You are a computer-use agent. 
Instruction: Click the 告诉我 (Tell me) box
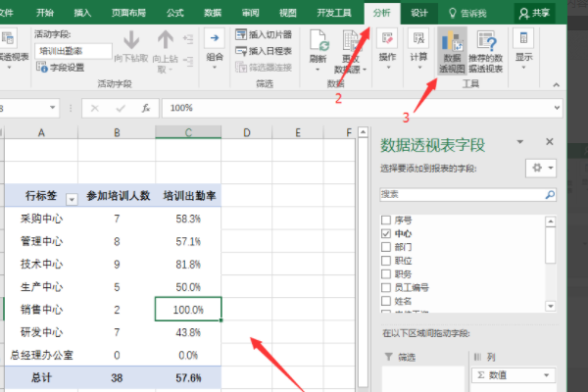click(x=470, y=14)
